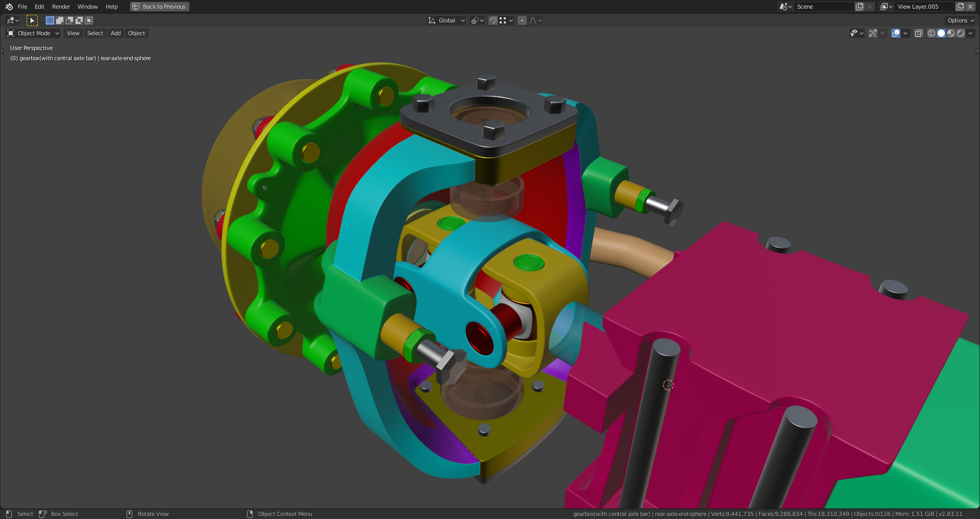Open the viewport Object menu
The image size is (980, 519).
click(136, 33)
